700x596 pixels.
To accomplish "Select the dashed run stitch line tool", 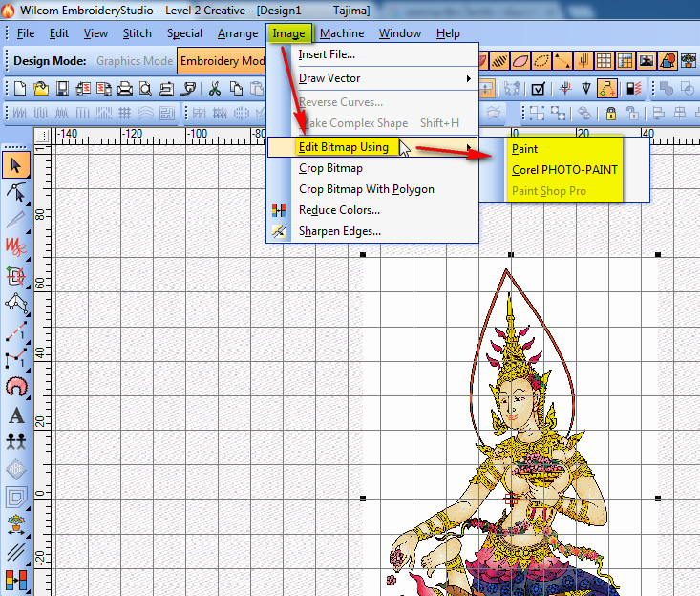I will (16, 331).
